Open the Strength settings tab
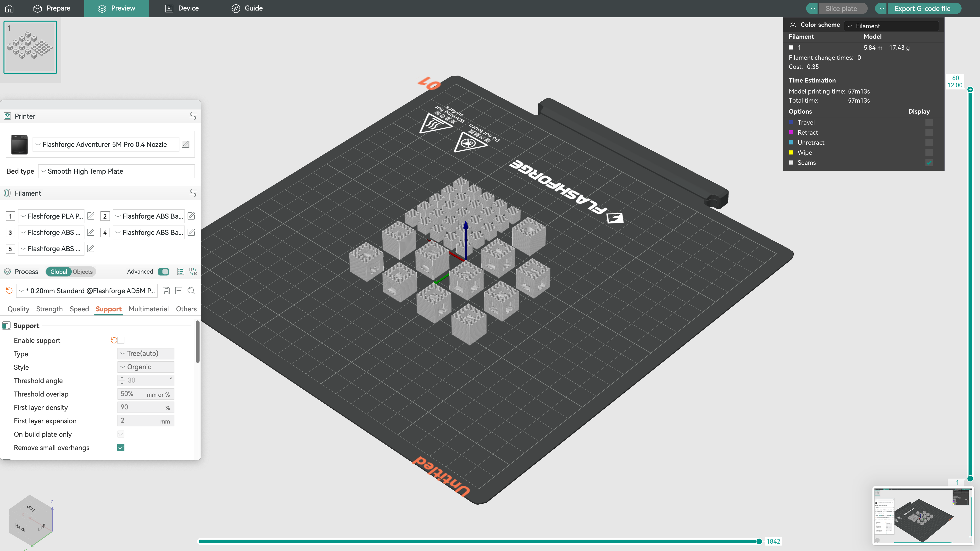The image size is (980, 551). point(49,309)
